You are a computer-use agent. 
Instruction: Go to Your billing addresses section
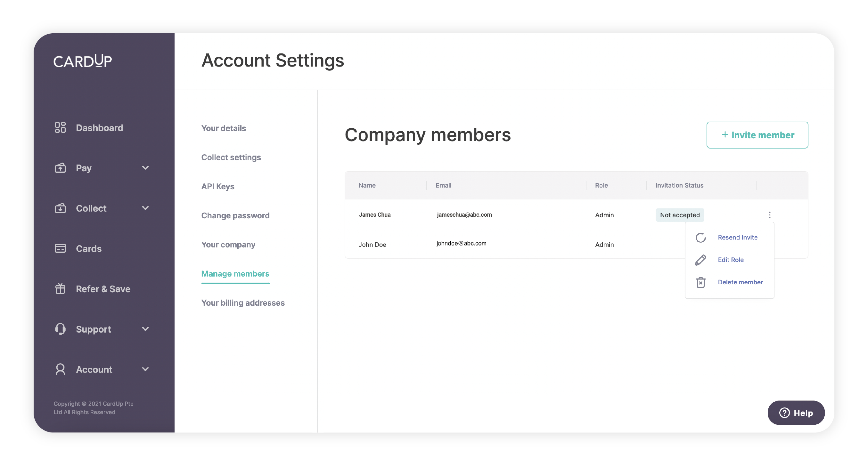(x=242, y=303)
